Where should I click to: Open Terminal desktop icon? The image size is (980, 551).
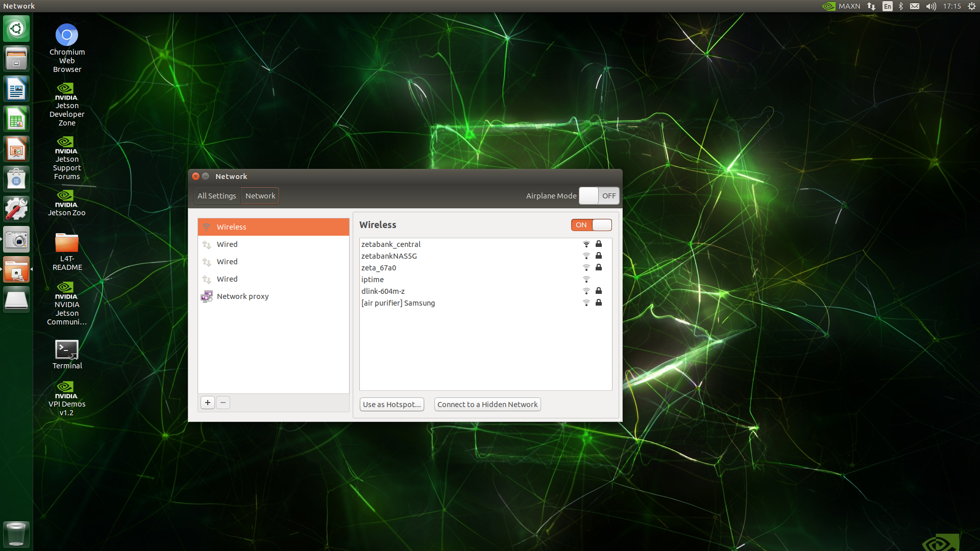[x=67, y=355]
